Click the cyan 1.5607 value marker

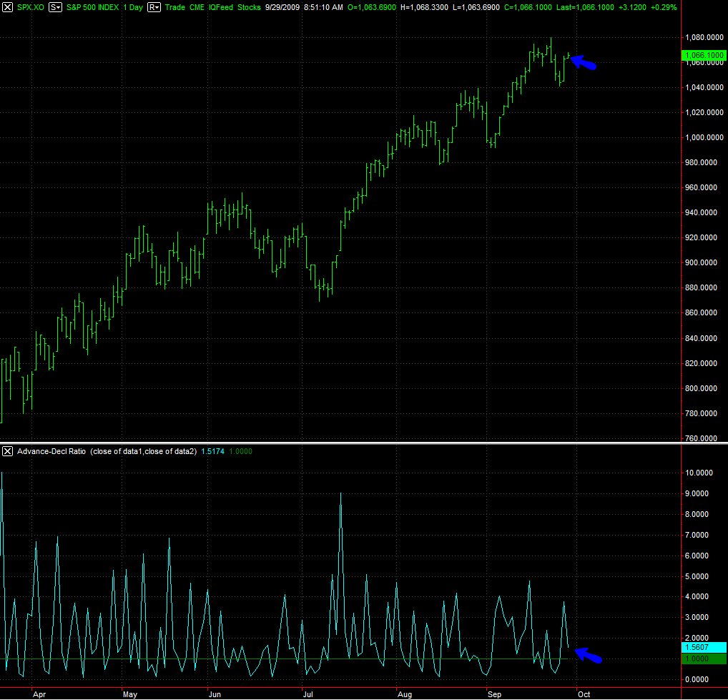coord(704,648)
